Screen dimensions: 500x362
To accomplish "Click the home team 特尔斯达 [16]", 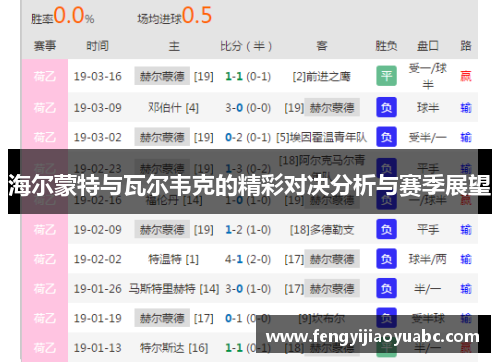I will coord(174,348).
